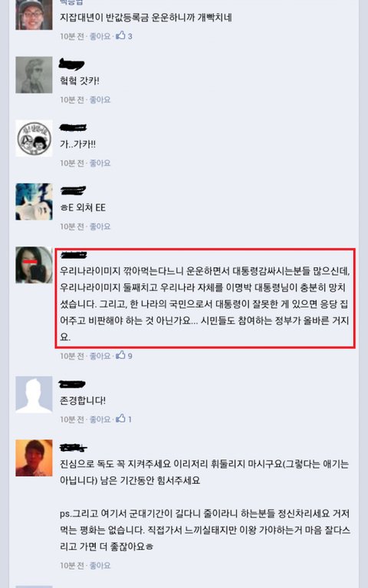
Task: Open blue anime avatar beside ㅎE 외쳐 EE
Action: point(34,202)
